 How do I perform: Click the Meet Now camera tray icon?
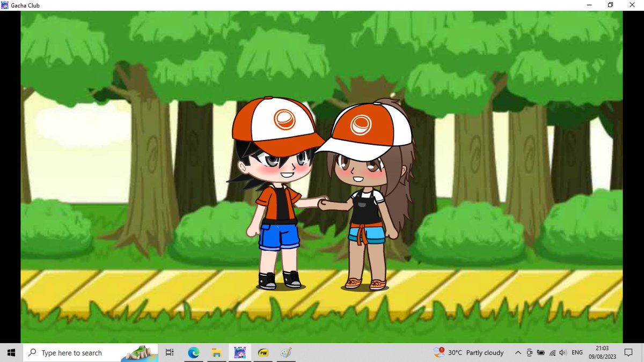[529, 353]
